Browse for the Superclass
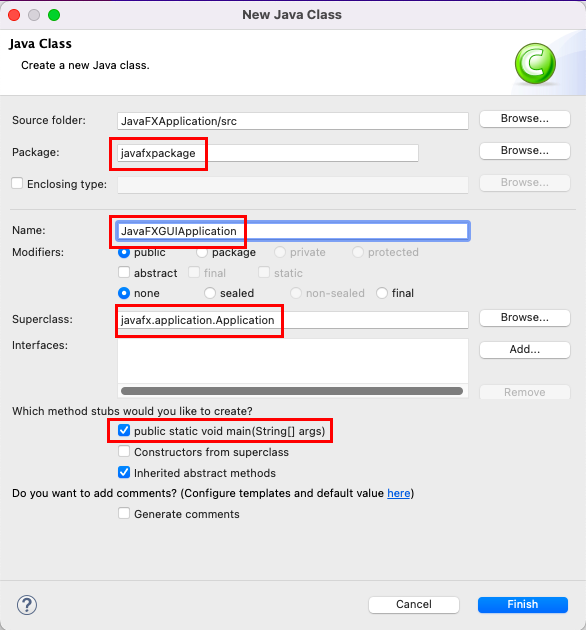 (x=525, y=317)
